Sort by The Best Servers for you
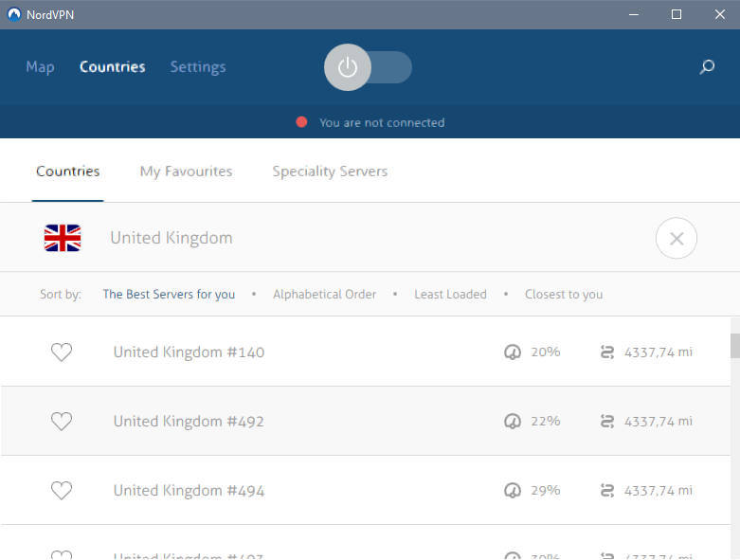 169,295
